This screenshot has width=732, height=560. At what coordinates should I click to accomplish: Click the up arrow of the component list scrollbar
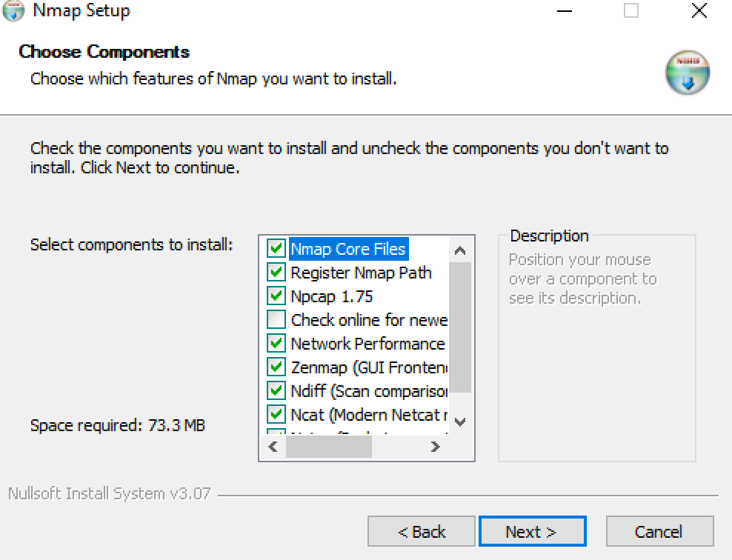[x=460, y=249]
